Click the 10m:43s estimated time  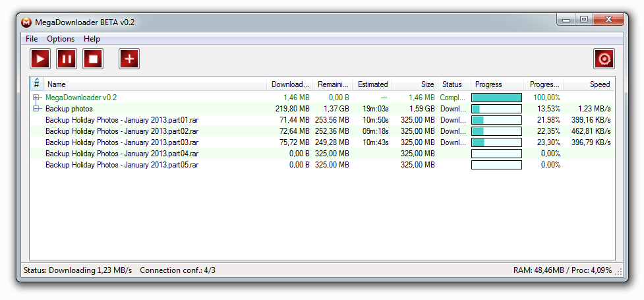pyautogui.click(x=376, y=142)
